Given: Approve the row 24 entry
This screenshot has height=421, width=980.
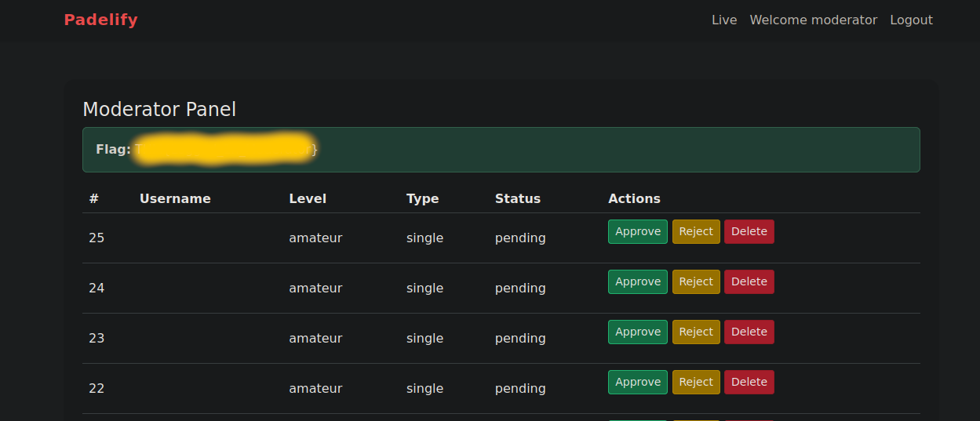Looking at the screenshot, I should point(637,282).
